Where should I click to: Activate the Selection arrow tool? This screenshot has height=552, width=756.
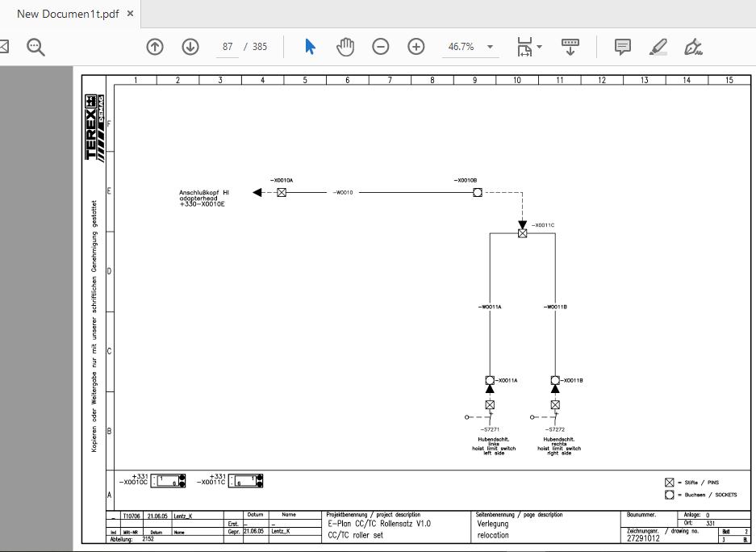pyautogui.click(x=309, y=46)
